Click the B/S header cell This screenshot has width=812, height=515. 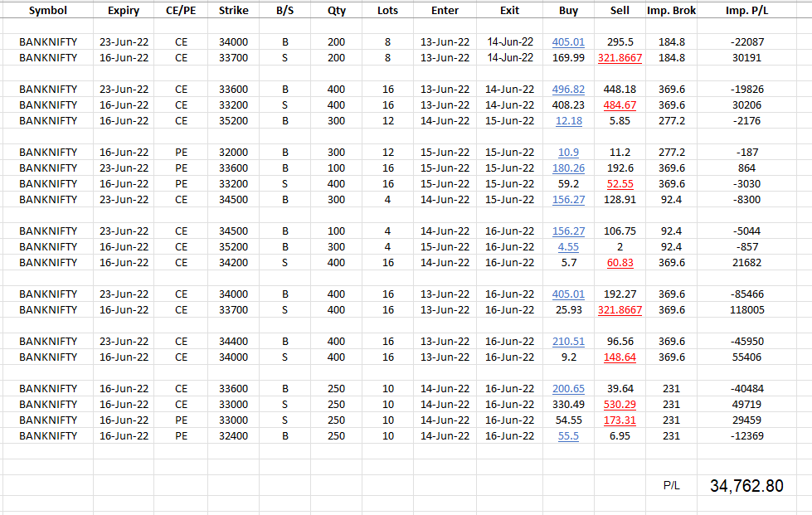click(284, 10)
